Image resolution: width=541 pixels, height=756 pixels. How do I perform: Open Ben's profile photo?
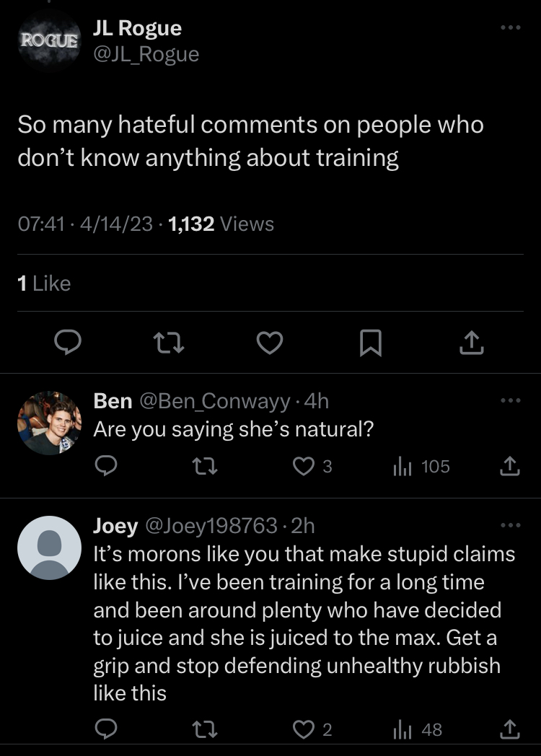49,423
